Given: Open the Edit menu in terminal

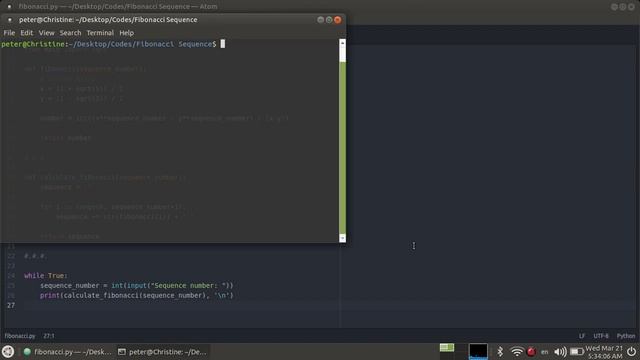Looking at the screenshot, I should click(x=27, y=33).
